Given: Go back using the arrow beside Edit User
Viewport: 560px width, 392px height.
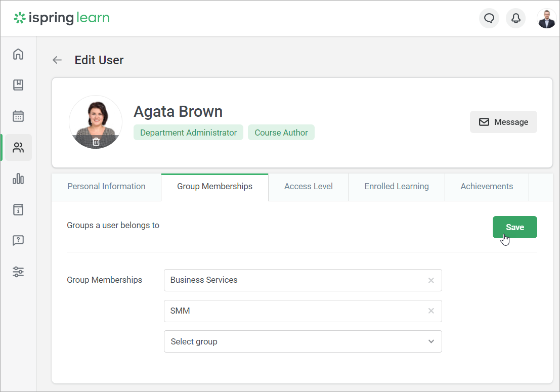Looking at the screenshot, I should 57,60.
